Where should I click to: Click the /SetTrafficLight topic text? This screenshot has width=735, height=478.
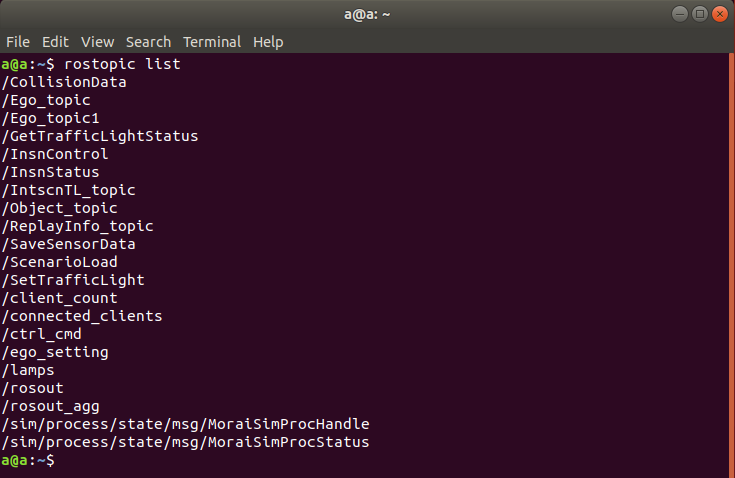[73, 280]
